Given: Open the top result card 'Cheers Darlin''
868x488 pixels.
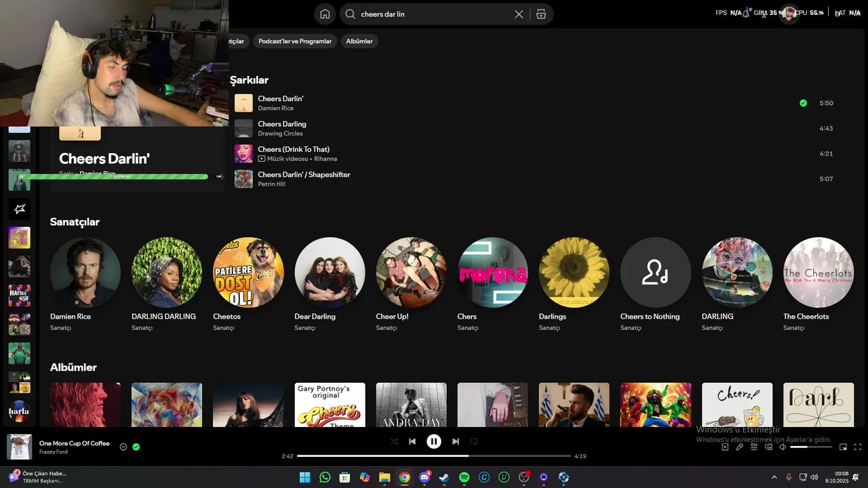Looking at the screenshot, I should 137,159.
